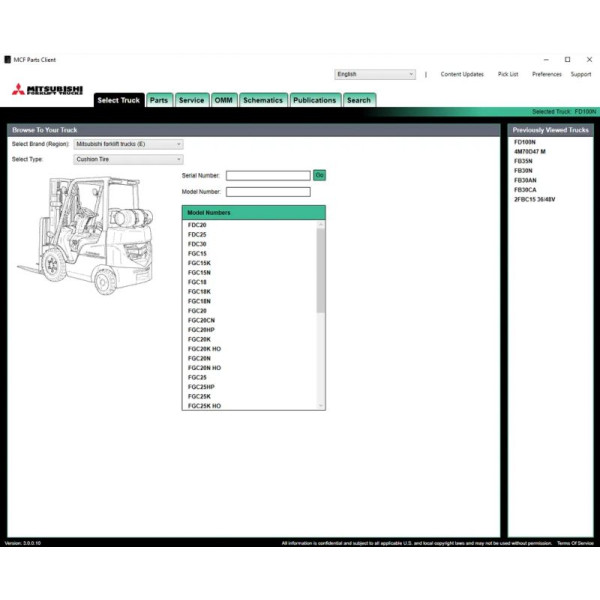This screenshot has width=600, height=600.
Task: Open the Pick List link
Action: click(x=508, y=74)
